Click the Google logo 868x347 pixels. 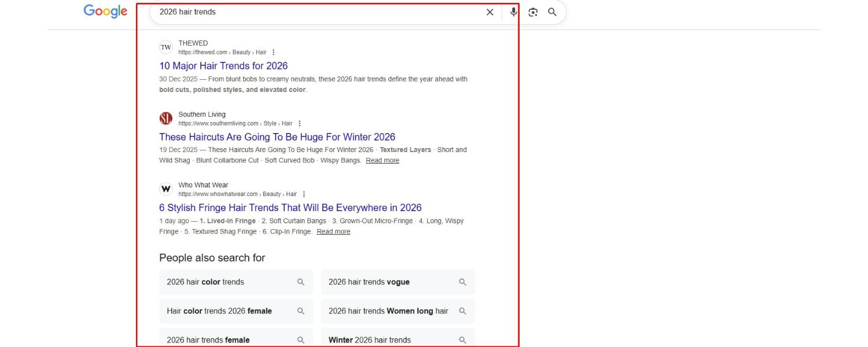(105, 12)
